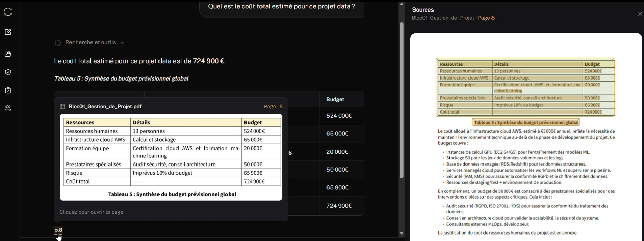Click 'Ressources humaines' cell in popup table
Screen dimensions: 644x241
pyautogui.click(x=92, y=131)
